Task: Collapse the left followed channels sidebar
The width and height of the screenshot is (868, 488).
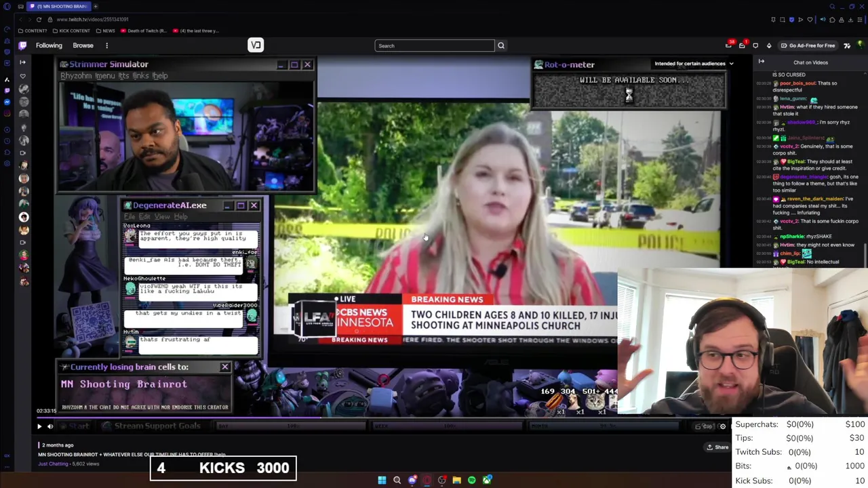Action: coord(22,62)
